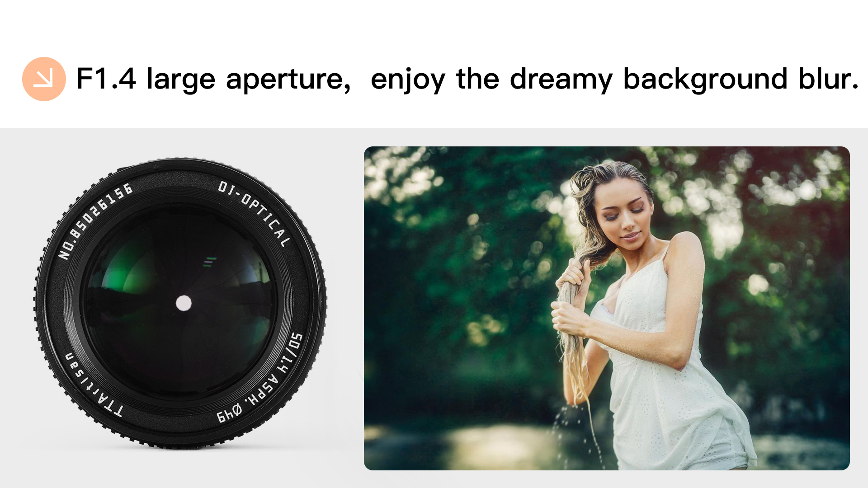Click the TTArtisan brand engraving on the lens
This screenshot has height=488, width=868.
point(93,385)
